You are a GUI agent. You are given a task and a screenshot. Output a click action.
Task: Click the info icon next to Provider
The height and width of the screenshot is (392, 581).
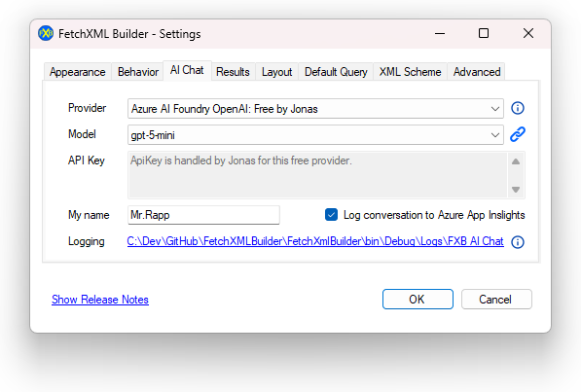(518, 108)
